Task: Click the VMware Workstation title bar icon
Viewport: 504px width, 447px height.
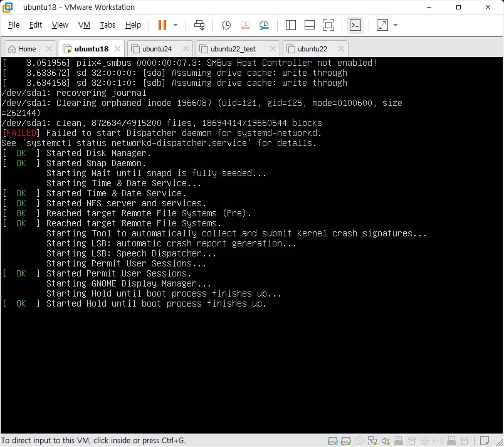Action: (8, 7)
